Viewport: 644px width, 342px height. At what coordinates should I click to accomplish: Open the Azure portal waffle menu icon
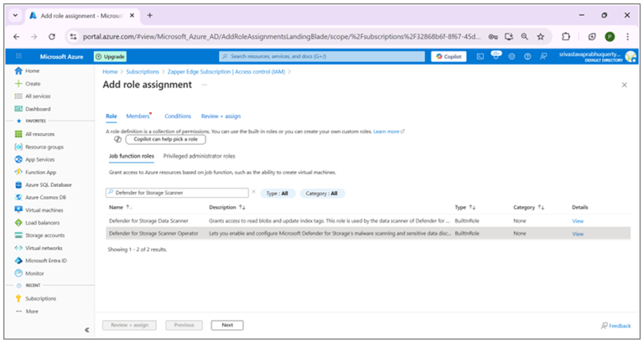pyautogui.click(x=18, y=56)
